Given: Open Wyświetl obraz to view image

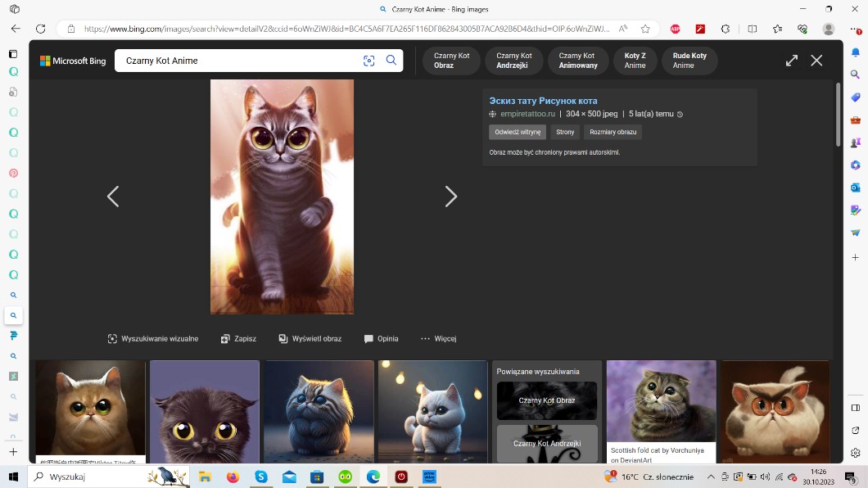Looking at the screenshot, I should coord(310,338).
